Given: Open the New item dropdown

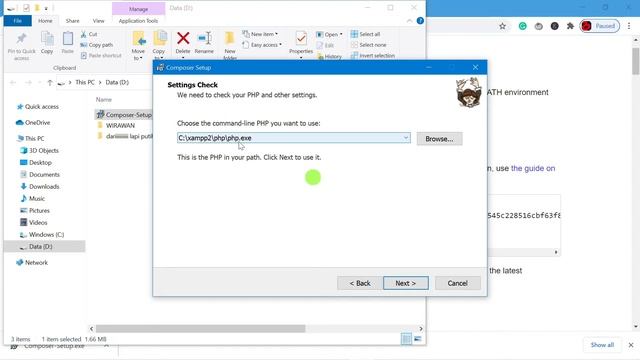Looking at the screenshot, I should pos(260,34).
